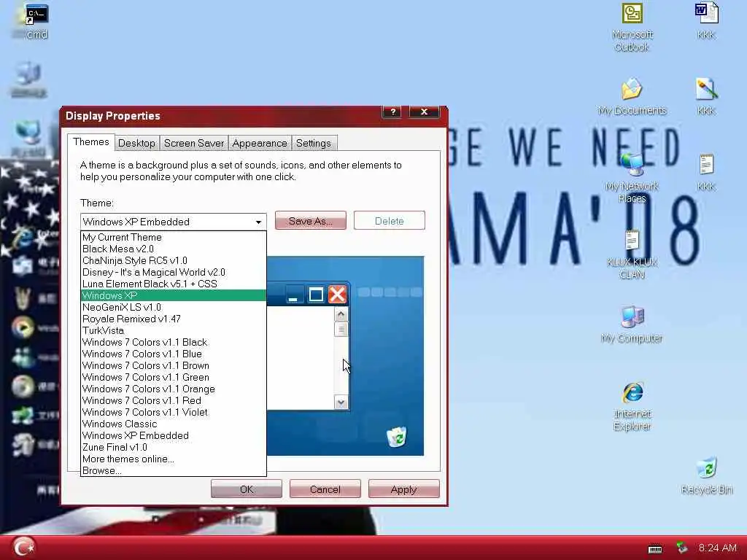This screenshot has width=747, height=560.
Task: Select Windows 7 Colors v1.1 Red
Action: tap(174, 400)
